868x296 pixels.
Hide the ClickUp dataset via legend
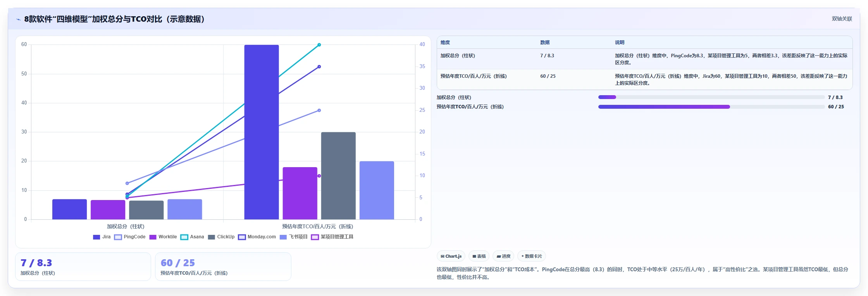pos(221,237)
